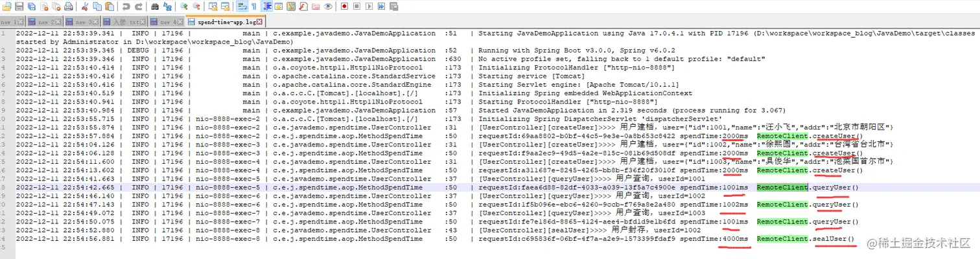This screenshot has height=259, width=980.
Task: Close the spend-time-app.log tab
Action: [259, 22]
